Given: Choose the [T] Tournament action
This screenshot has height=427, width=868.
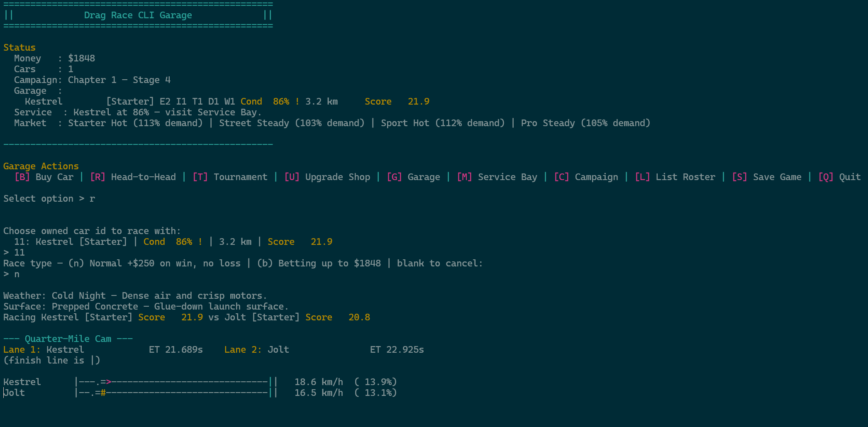Looking at the screenshot, I should point(230,177).
